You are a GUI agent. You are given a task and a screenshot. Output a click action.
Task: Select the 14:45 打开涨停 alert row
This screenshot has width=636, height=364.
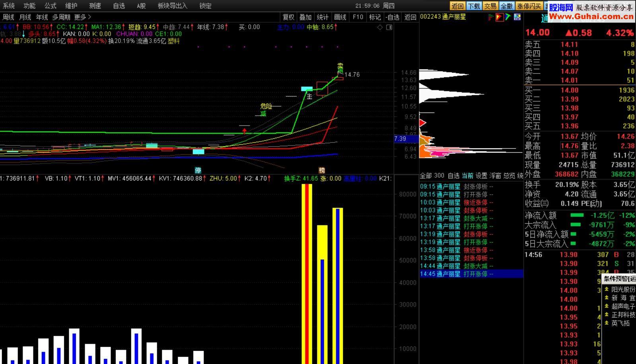(471, 274)
